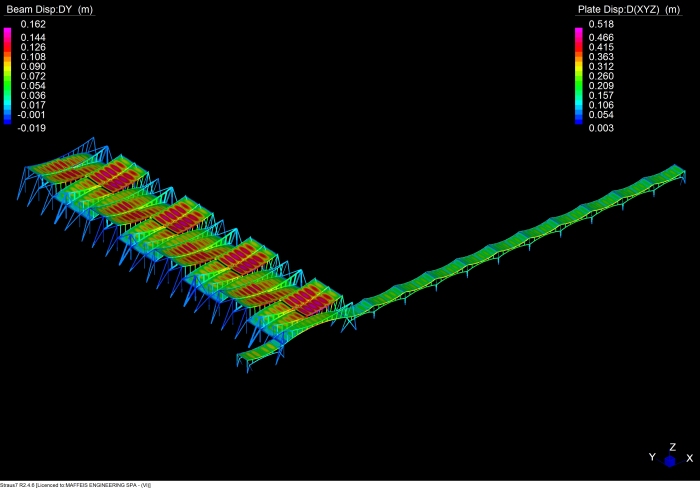Click the Y axis label on the triad
This screenshot has height=489, width=700.
click(652, 457)
